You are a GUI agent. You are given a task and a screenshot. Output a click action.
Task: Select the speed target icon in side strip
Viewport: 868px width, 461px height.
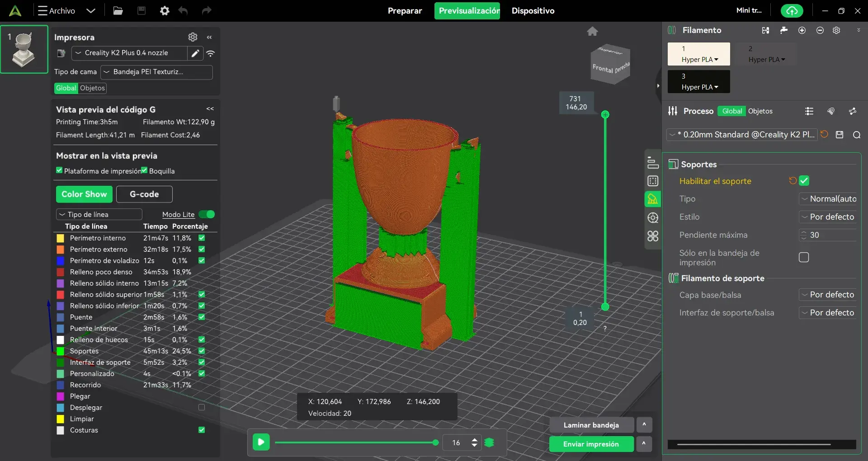pyautogui.click(x=653, y=218)
